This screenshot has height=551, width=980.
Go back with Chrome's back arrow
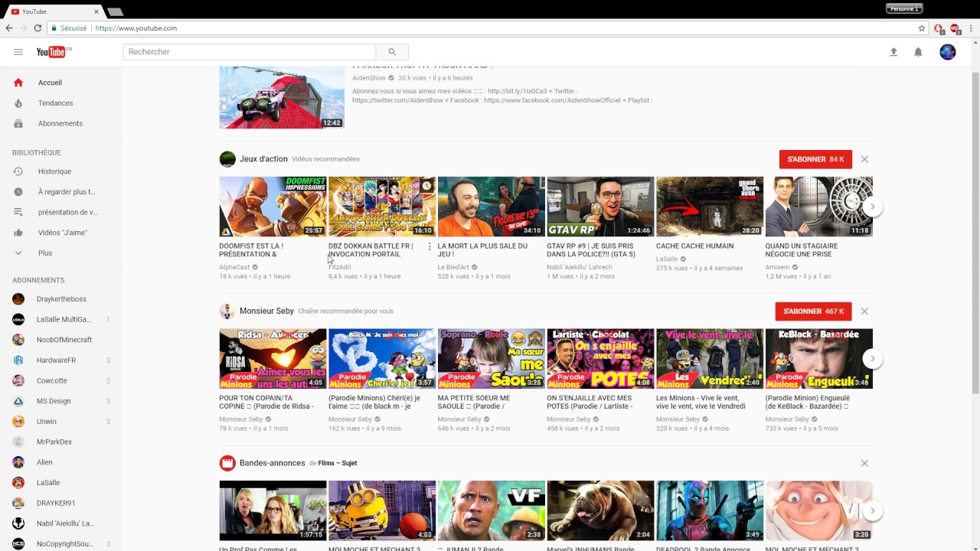pos(8,28)
